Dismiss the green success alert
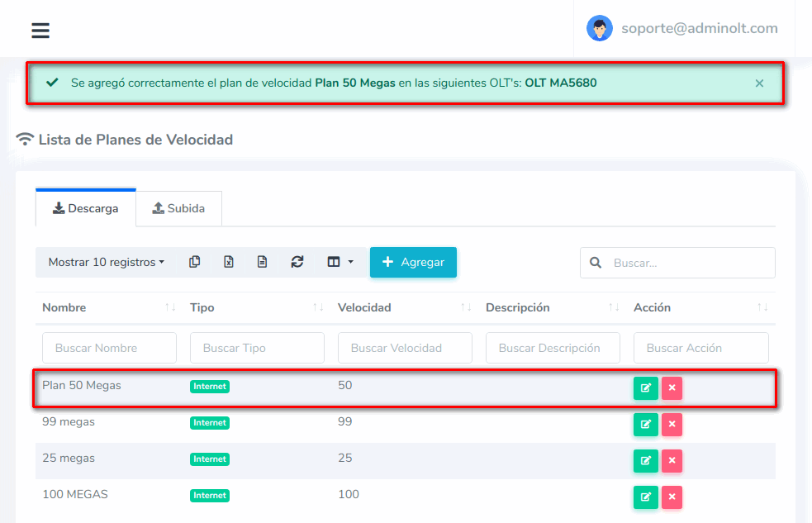Image resolution: width=812 pixels, height=523 pixels. (759, 83)
